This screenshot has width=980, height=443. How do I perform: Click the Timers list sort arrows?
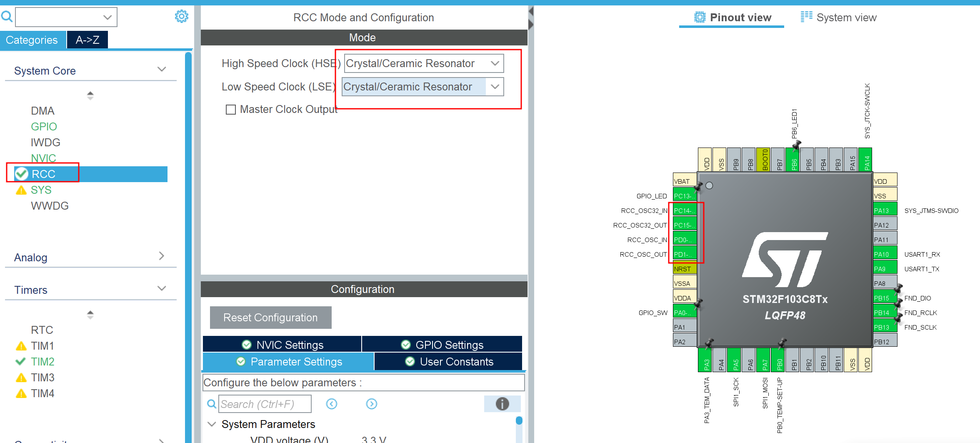coord(90,315)
